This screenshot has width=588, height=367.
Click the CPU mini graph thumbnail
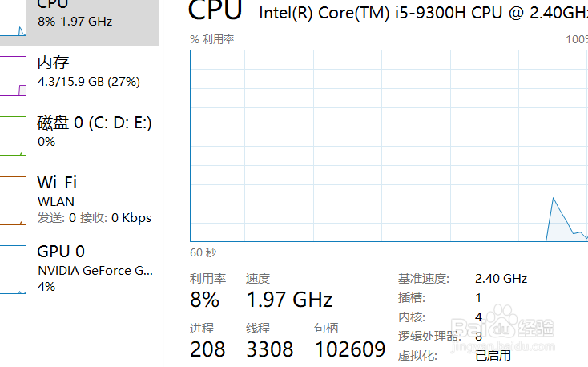pyautogui.click(x=13, y=18)
